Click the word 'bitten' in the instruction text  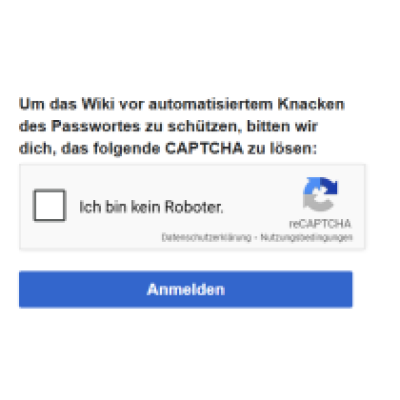(x=268, y=126)
